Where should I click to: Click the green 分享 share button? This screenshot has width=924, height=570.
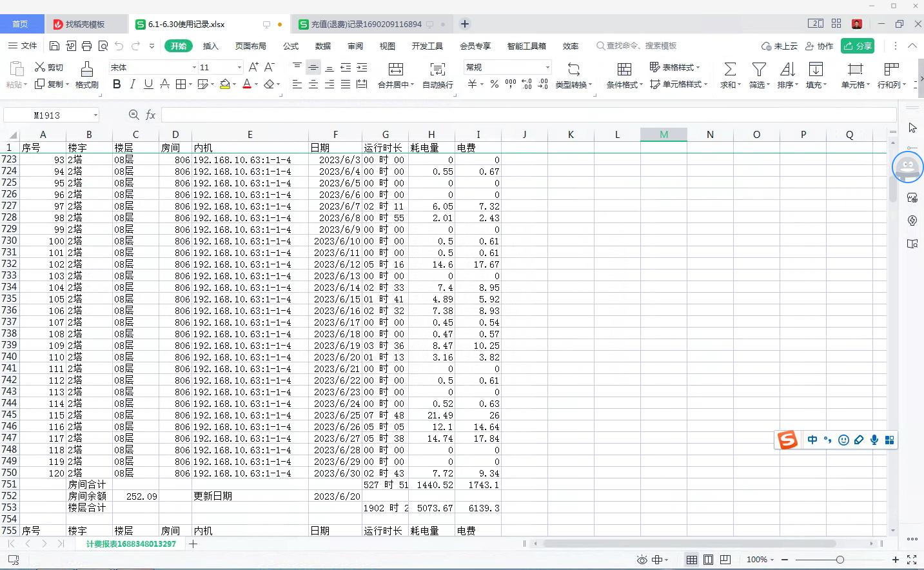(858, 46)
